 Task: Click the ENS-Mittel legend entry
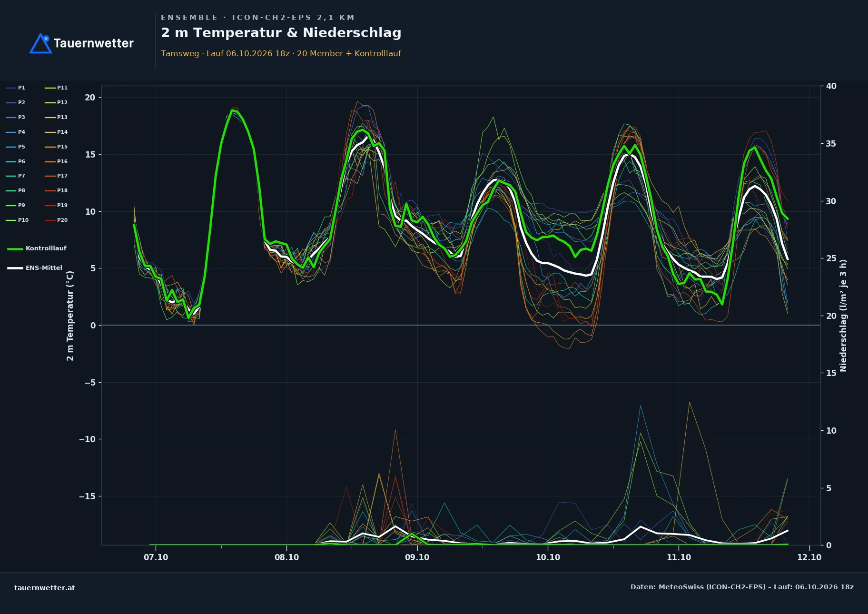[x=35, y=268]
